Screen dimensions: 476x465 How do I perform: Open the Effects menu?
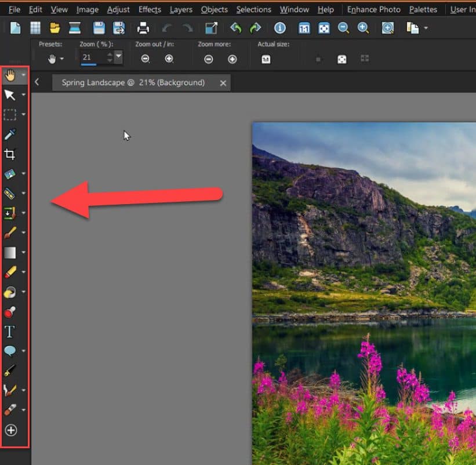[x=150, y=9]
